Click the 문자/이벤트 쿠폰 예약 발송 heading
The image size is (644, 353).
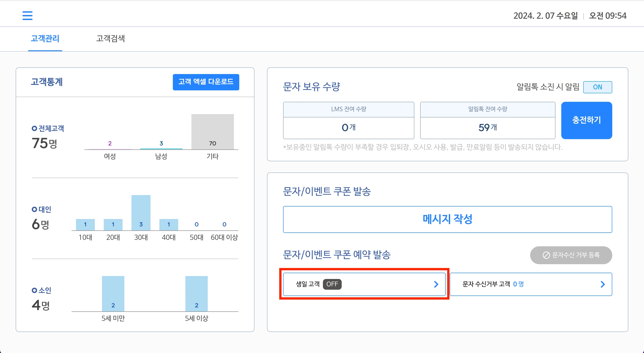(337, 255)
